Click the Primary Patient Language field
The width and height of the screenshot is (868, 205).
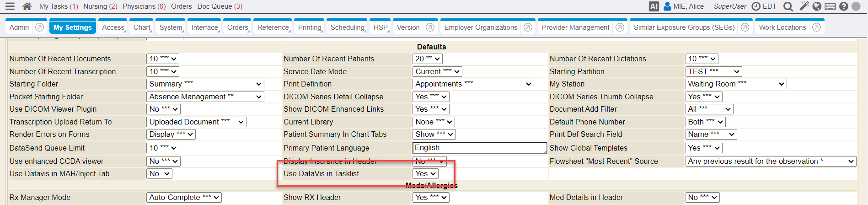point(480,148)
